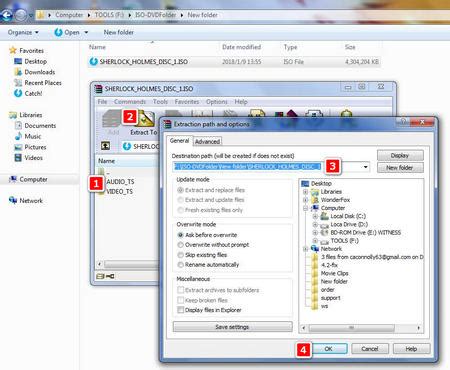Open the Advanced tab in extraction dialog
This screenshot has width=450, height=370.
click(x=207, y=141)
